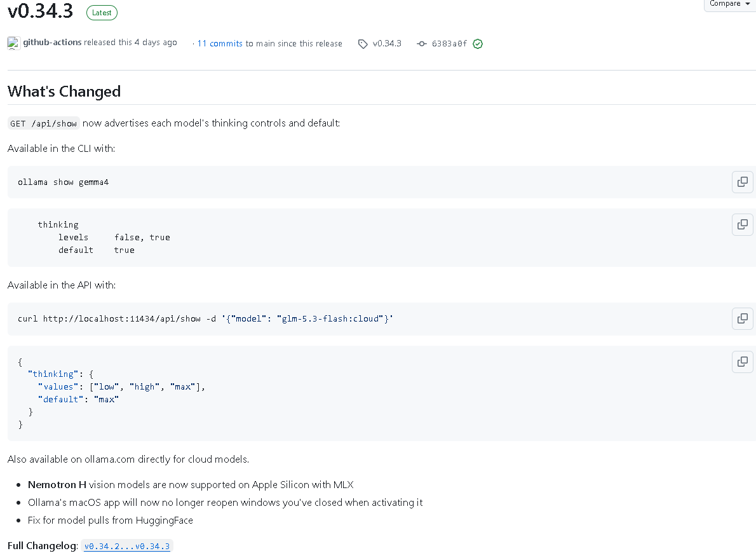Copy the 'ollama show gemma4' command

(743, 182)
